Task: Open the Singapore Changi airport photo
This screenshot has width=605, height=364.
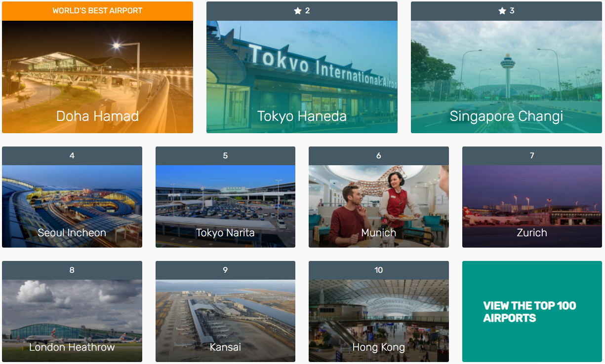Action: [x=506, y=76]
